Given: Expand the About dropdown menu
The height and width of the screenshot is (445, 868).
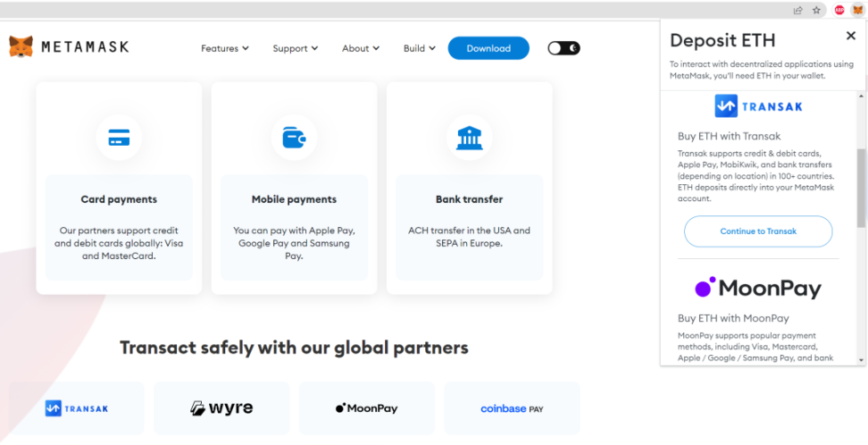Looking at the screenshot, I should coord(360,48).
